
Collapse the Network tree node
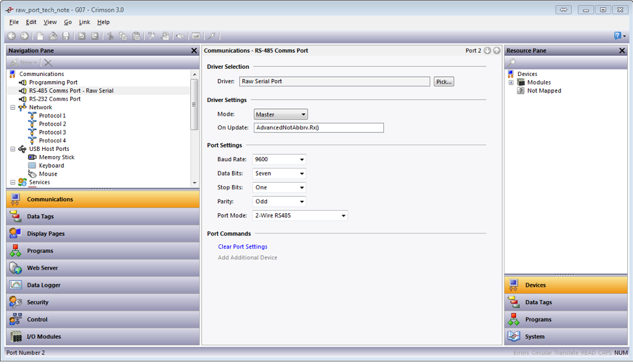coord(13,107)
